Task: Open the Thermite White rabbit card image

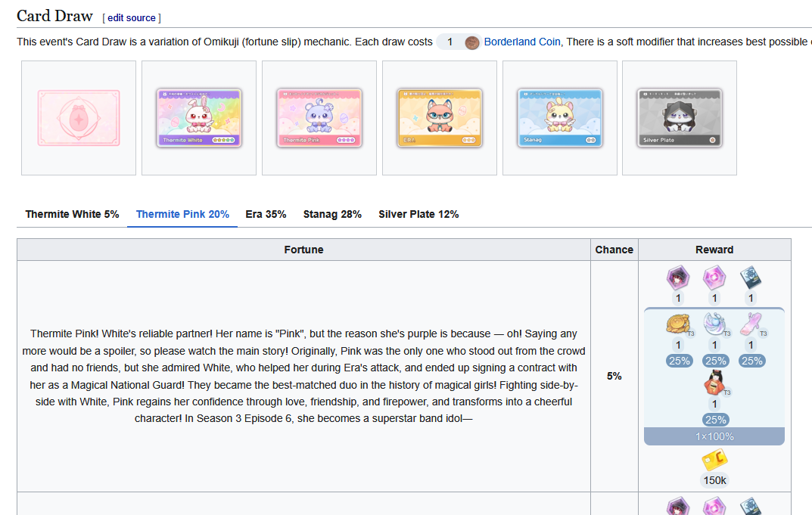Action: click(x=199, y=118)
